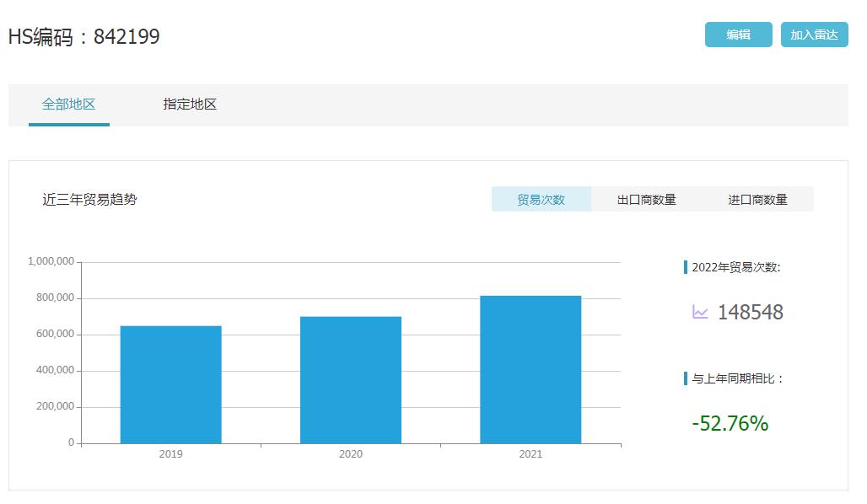Click the 148548 trade count value
Viewport: 867px width, 504px height.
click(750, 313)
